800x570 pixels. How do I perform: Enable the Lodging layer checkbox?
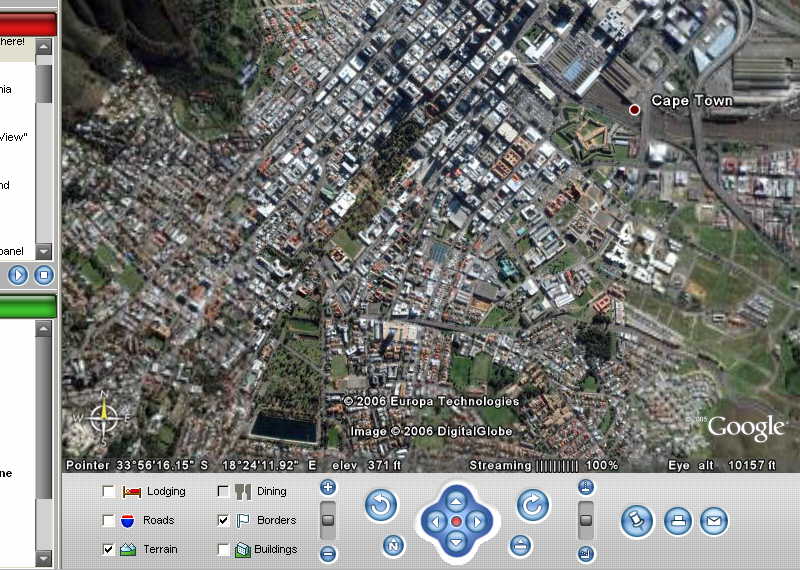(108, 491)
